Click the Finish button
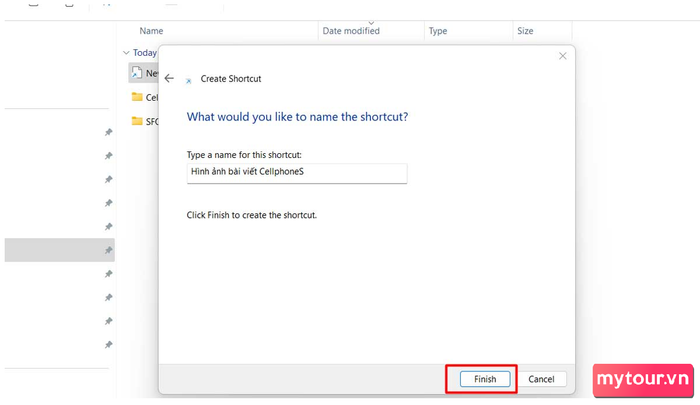The image size is (700, 405). [x=485, y=379]
